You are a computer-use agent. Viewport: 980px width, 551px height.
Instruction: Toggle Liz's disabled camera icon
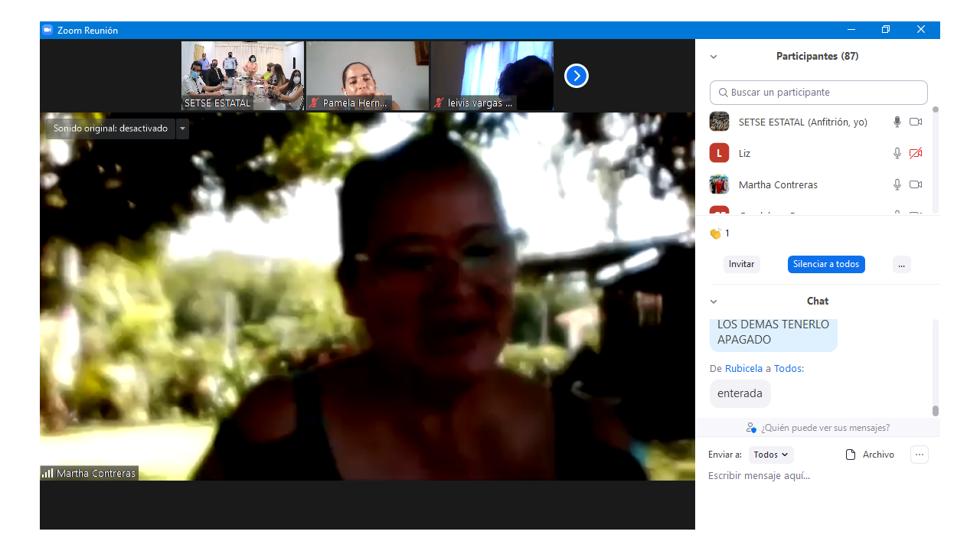click(916, 153)
